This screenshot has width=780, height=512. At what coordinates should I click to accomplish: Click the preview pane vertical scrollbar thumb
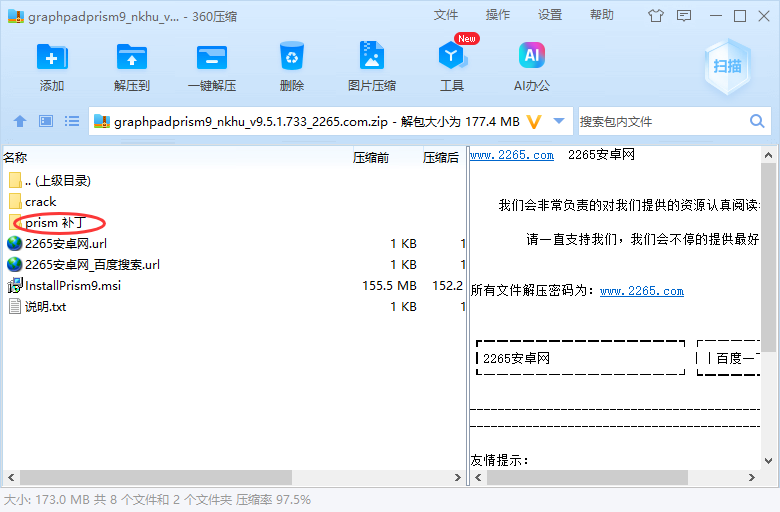[x=769, y=256]
